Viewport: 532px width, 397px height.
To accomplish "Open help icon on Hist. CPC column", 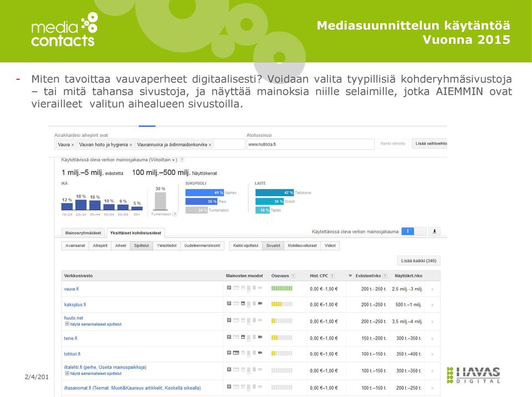I will tap(332, 276).
